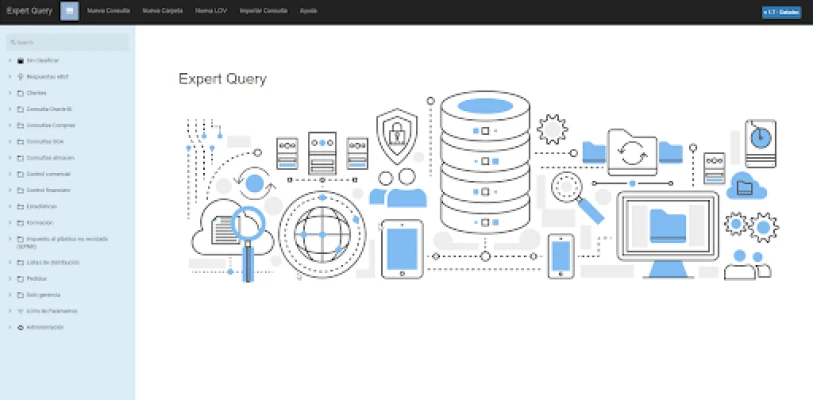The height and width of the screenshot is (400, 813).
Task: Expand the Listas de distribución chevron
Action: pyautogui.click(x=10, y=262)
